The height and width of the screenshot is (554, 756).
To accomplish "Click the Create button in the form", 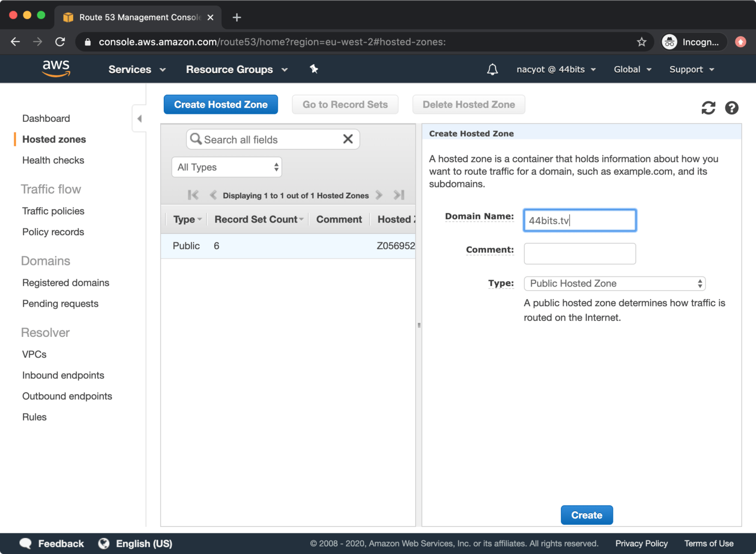I will pos(587,515).
